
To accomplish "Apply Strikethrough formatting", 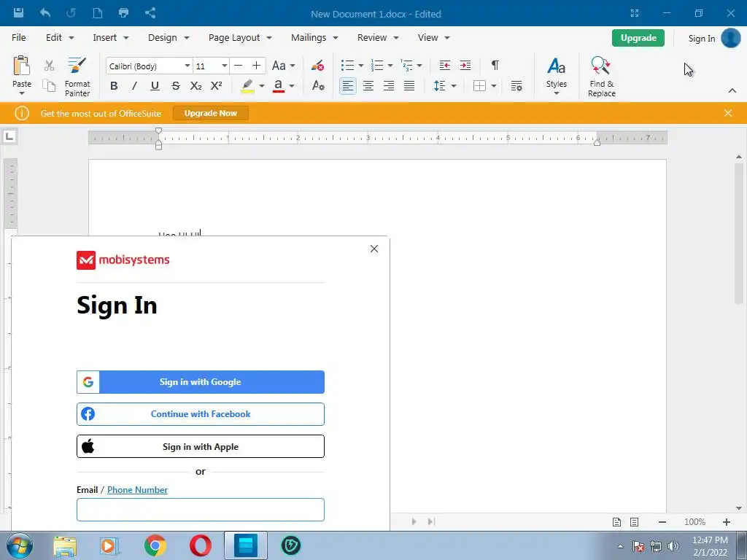I will click(176, 86).
